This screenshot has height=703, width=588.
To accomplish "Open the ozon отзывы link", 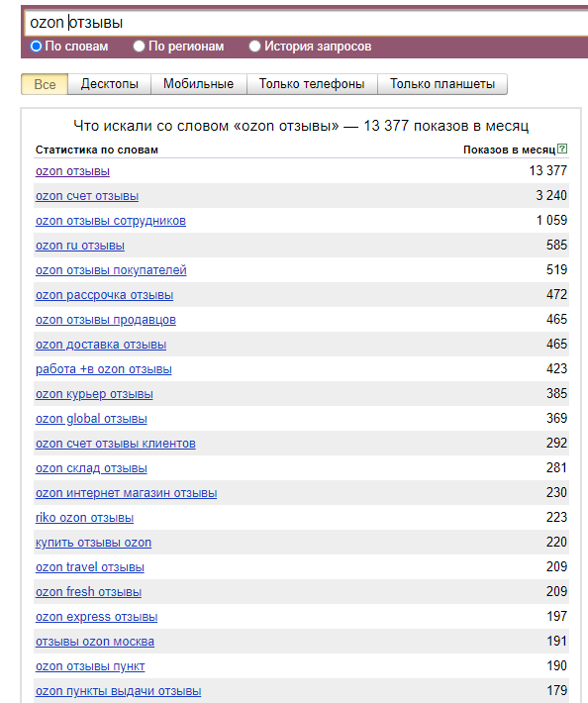I will (x=72, y=171).
